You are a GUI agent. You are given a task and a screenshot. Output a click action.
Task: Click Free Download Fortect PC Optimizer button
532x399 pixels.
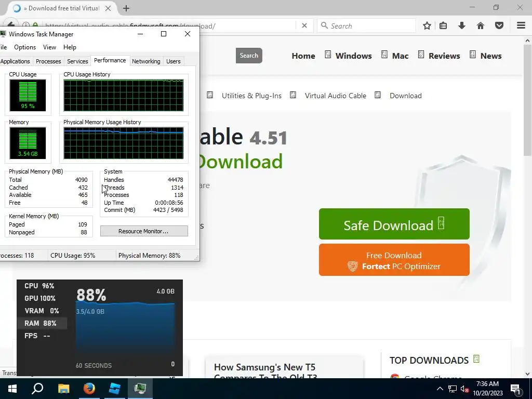[394, 260]
